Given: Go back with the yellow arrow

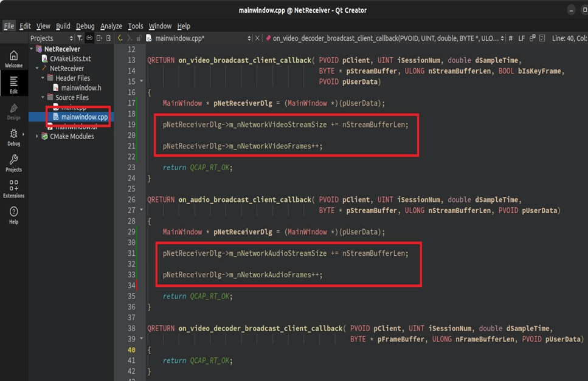Looking at the screenshot, I should tap(120, 38).
